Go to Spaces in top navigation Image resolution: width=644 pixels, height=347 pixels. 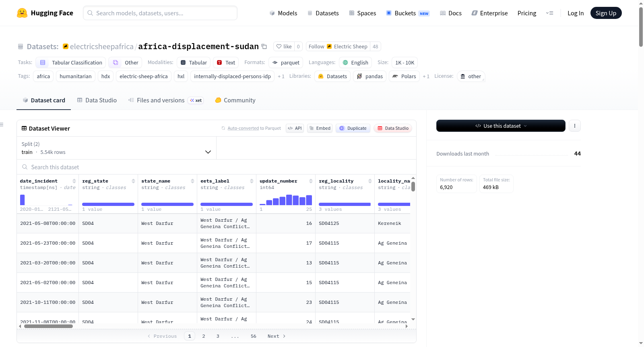(x=363, y=13)
